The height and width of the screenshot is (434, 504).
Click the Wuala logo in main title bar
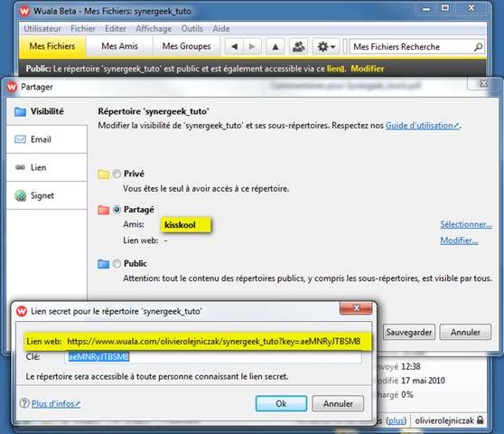[x=24, y=11]
